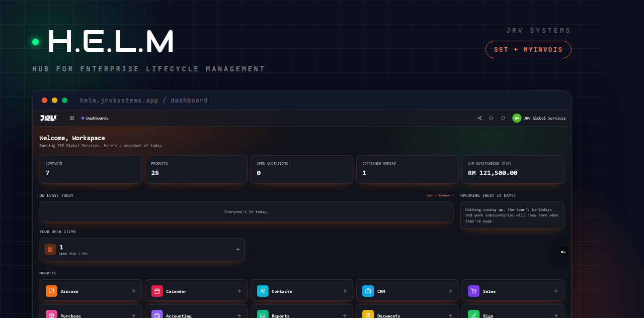Click the Purchase module label
The image size is (644, 318).
click(x=70, y=315)
